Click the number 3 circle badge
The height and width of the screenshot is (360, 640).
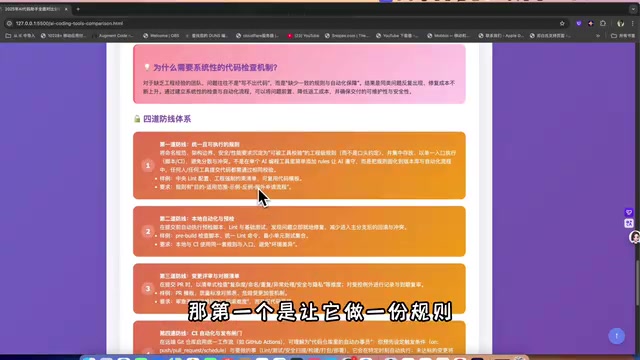[148, 289]
